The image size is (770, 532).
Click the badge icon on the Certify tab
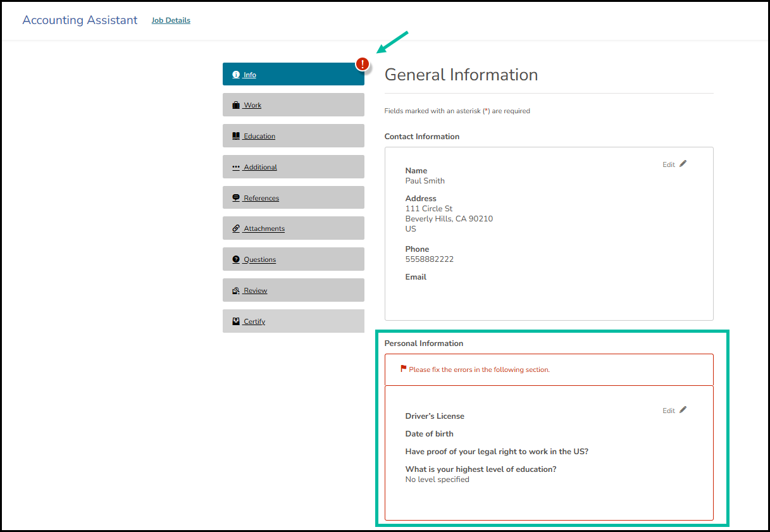[236, 321]
